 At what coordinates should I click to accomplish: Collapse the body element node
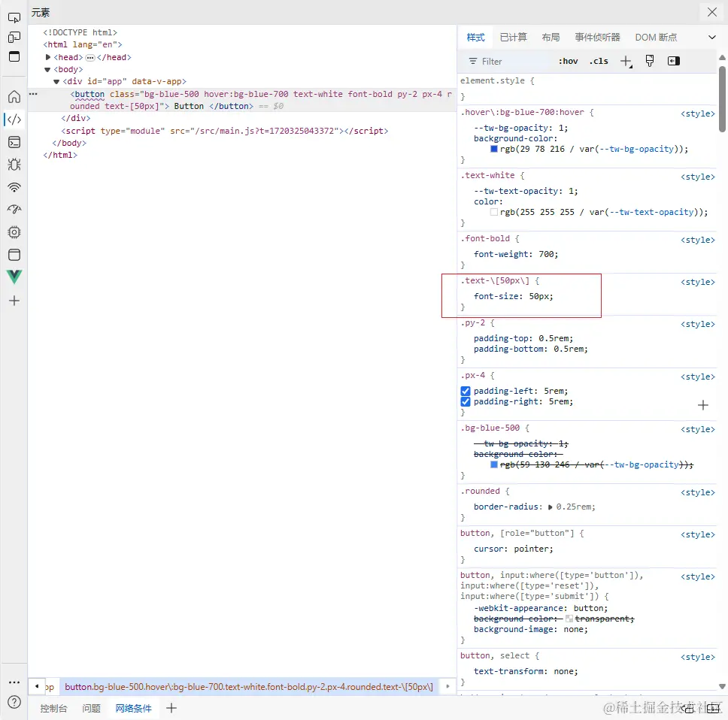(47, 70)
